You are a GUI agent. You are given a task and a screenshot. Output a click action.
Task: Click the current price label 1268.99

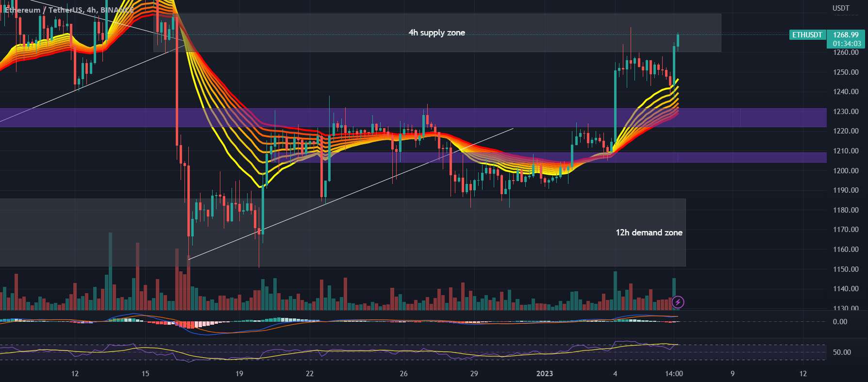pyautogui.click(x=846, y=35)
